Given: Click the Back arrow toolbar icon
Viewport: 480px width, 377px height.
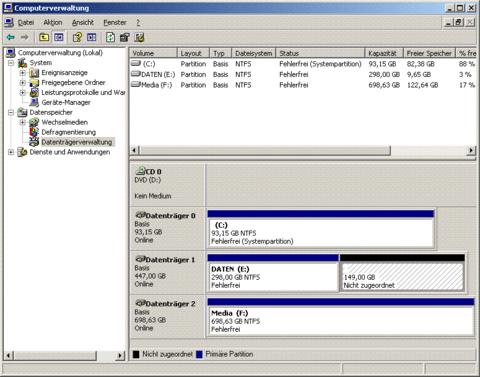Looking at the screenshot, I should click(x=11, y=37).
